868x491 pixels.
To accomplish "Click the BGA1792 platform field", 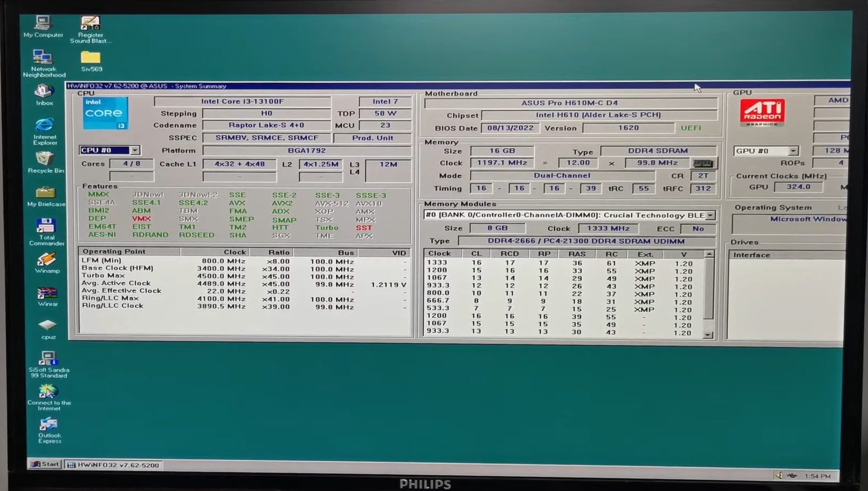I will (x=306, y=151).
